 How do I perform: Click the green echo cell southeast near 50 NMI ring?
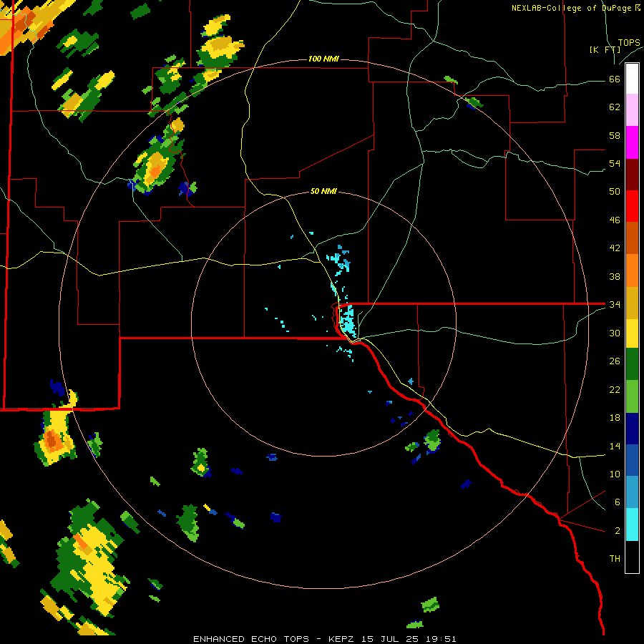click(432, 441)
